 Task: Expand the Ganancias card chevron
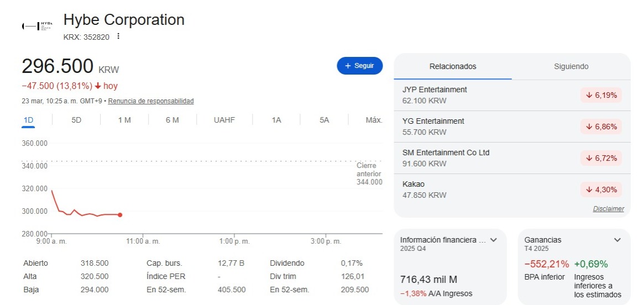(617, 240)
